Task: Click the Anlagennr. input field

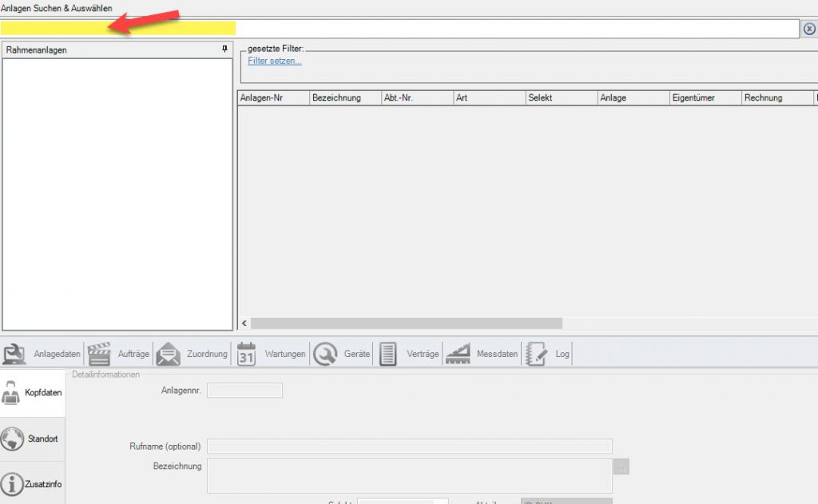Action: click(x=244, y=391)
